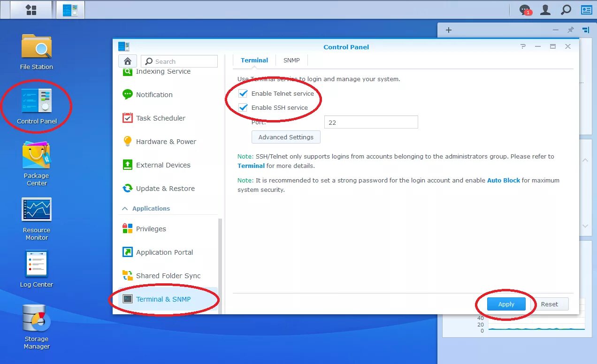
Task: Select the Terminal tab
Action: click(254, 60)
